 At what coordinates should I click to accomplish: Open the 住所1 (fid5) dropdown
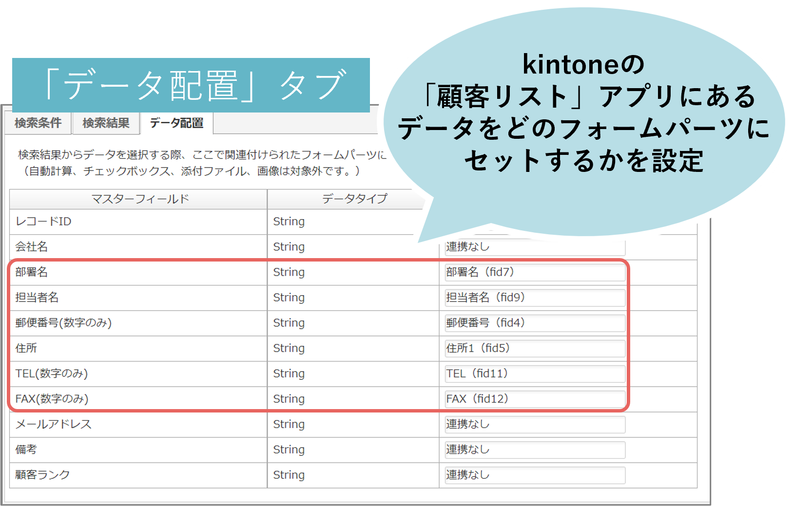(x=535, y=348)
